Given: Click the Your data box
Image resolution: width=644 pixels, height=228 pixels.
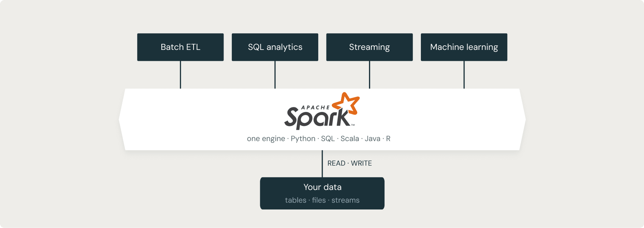Looking at the screenshot, I should (x=322, y=193).
